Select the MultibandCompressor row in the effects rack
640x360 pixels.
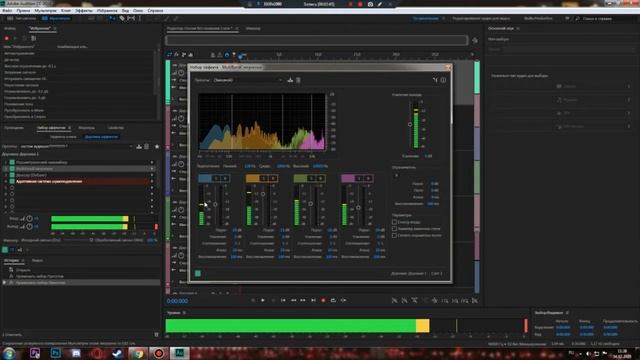point(80,168)
